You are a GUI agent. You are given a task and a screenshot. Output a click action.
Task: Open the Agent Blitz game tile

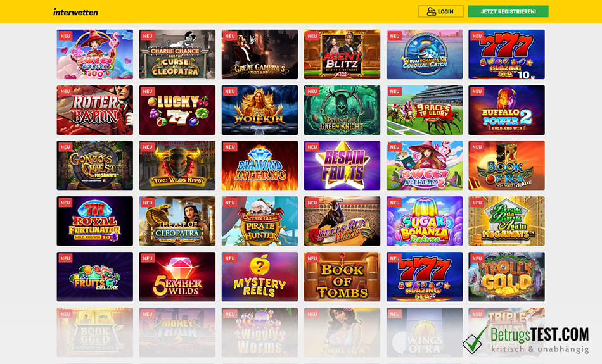pos(342,54)
